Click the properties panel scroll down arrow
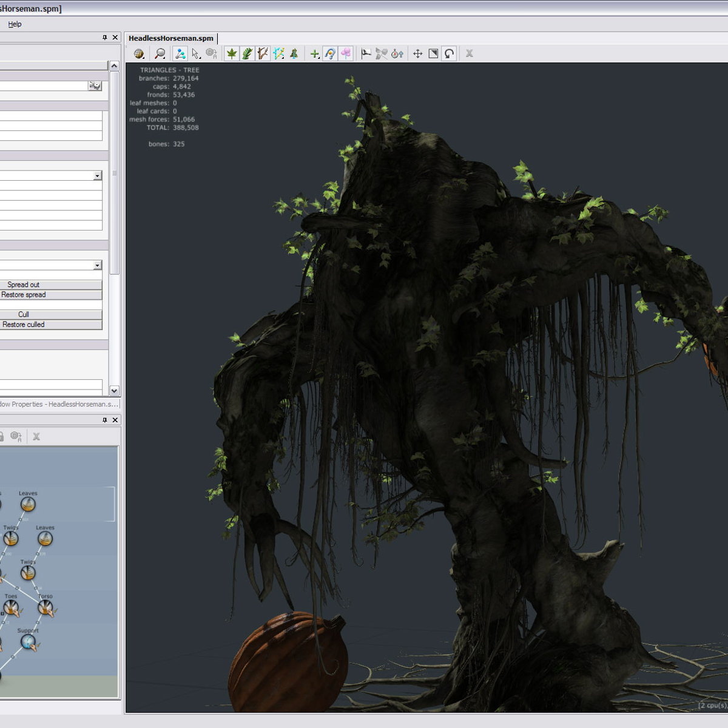 pyautogui.click(x=114, y=391)
